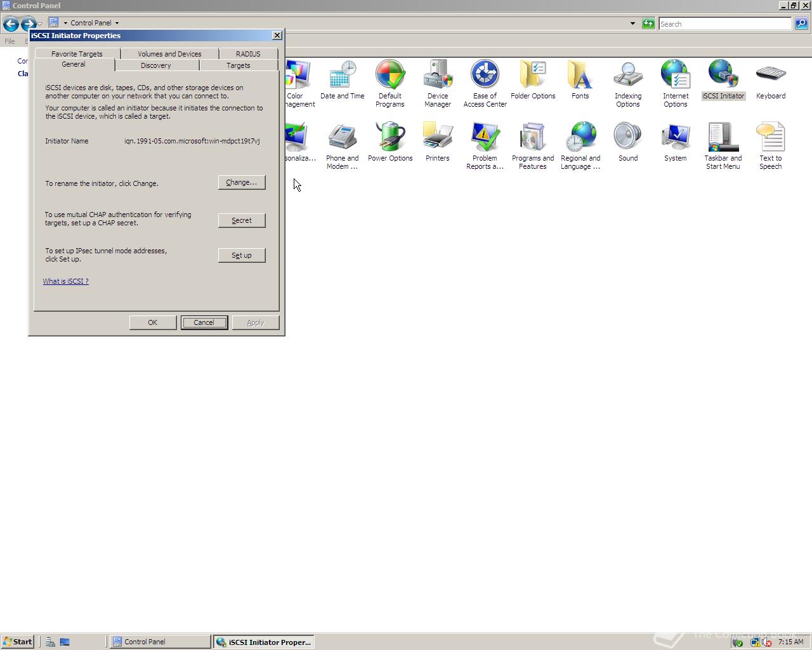Open the 'What is iSCSI ?' link
Image resolution: width=812 pixels, height=650 pixels.
[66, 281]
